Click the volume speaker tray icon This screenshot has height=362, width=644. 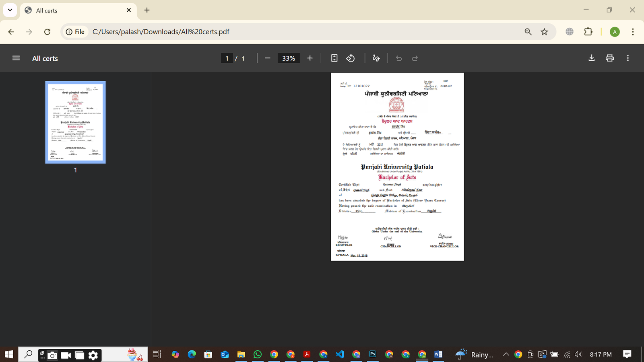click(x=578, y=354)
